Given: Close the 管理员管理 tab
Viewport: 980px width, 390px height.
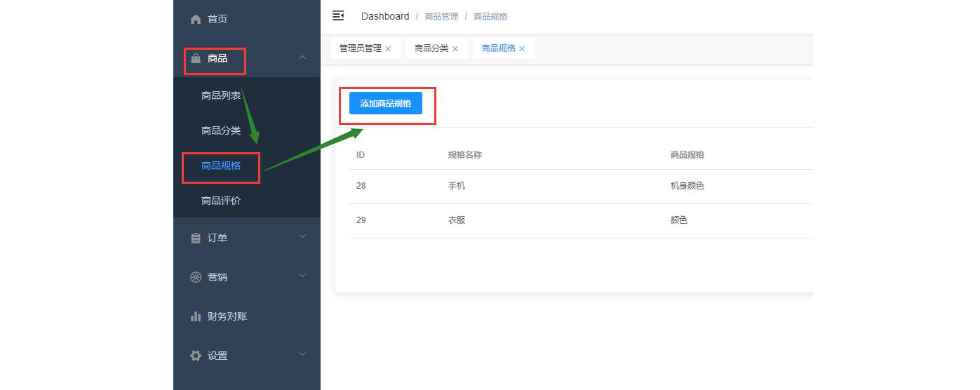Looking at the screenshot, I should (x=388, y=49).
